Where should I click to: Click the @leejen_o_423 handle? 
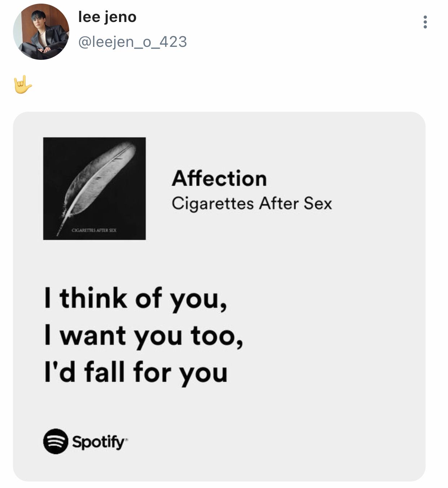tap(132, 42)
